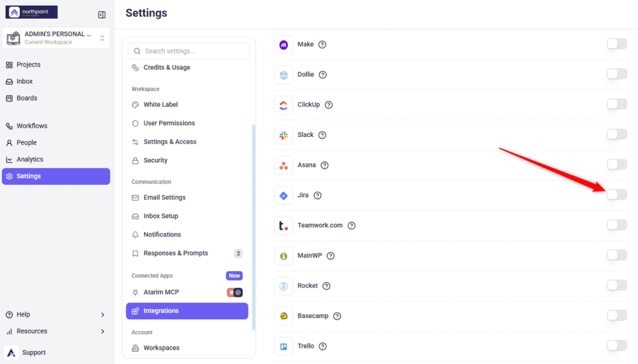Open help tooltip next to ClickUp
This screenshot has height=364, width=638.
point(329,105)
